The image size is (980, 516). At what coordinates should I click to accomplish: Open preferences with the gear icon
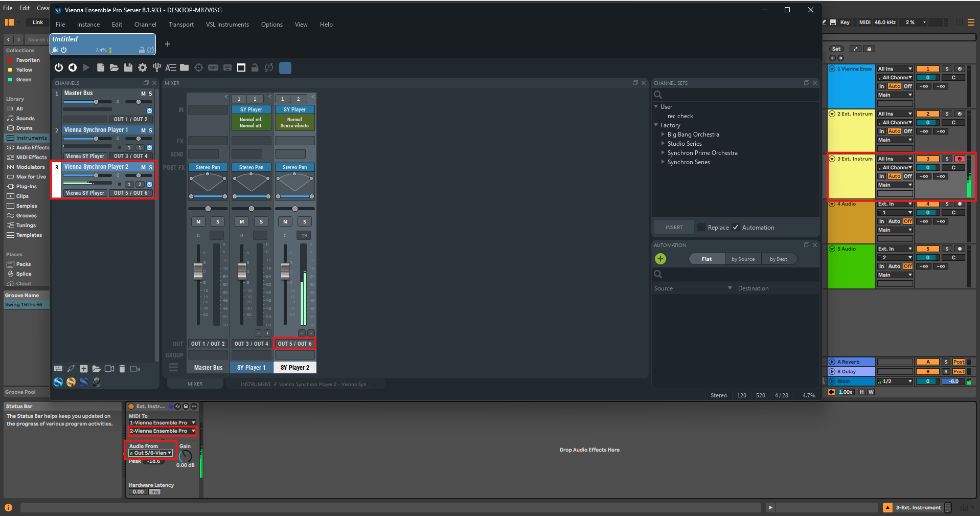pos(143,68)
